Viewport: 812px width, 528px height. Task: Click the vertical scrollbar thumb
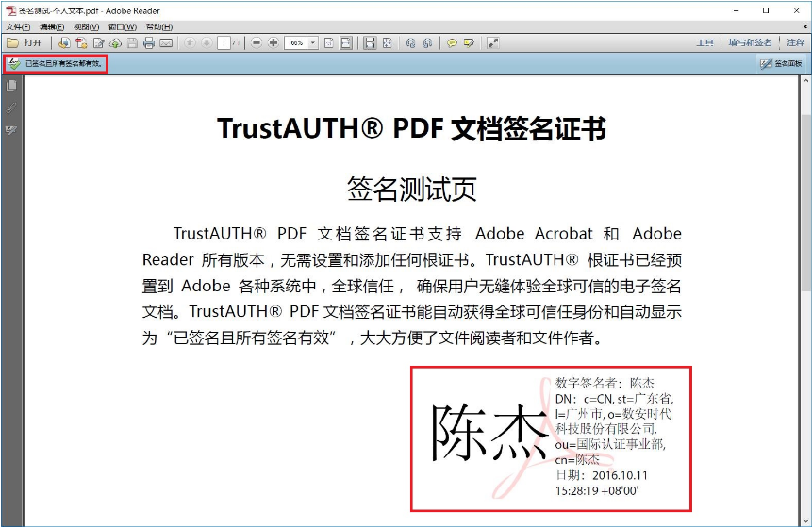[x=805, y=203]
